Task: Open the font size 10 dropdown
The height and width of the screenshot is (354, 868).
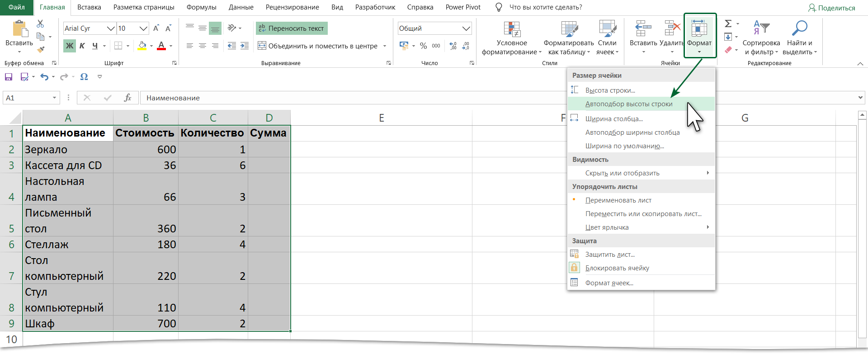Action: click(144, 28)
